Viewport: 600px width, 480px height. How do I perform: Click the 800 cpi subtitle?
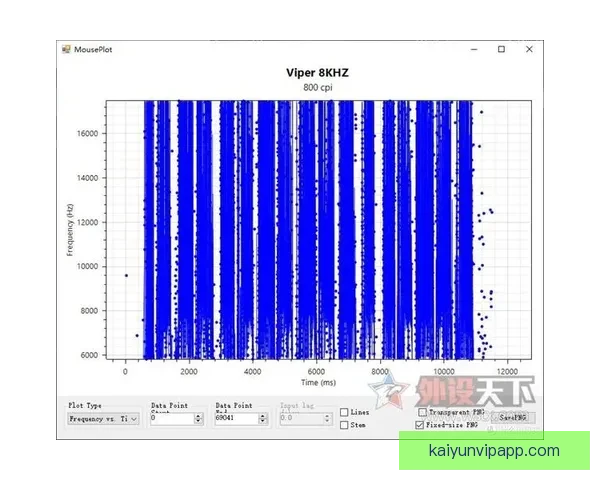pyautogui.click(x=318, y=88)
